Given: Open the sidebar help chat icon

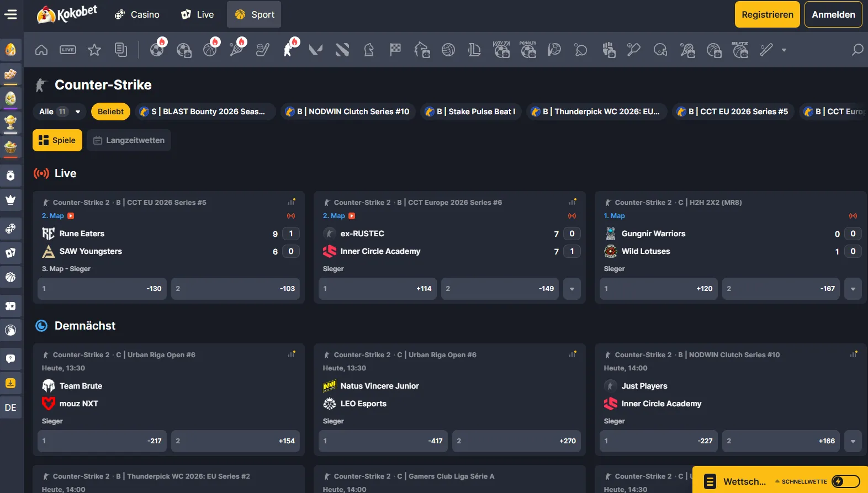Looking at the screenshot, I should pyautogui.click(x=10, y=358).
